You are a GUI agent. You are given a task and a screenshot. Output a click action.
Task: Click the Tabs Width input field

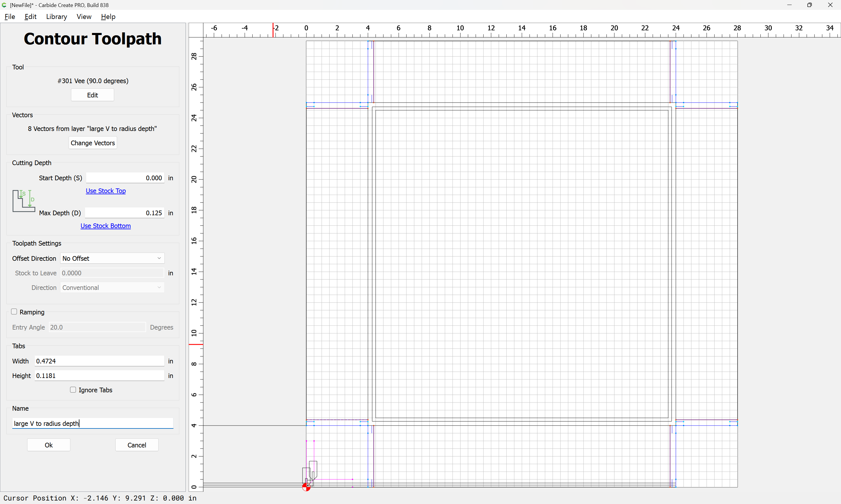coord(99,361)
